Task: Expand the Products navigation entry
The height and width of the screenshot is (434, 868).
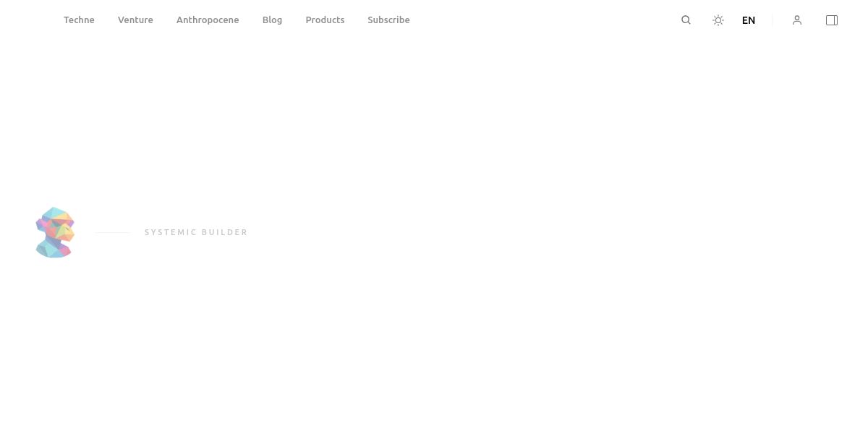Action: tap(325, 20)
